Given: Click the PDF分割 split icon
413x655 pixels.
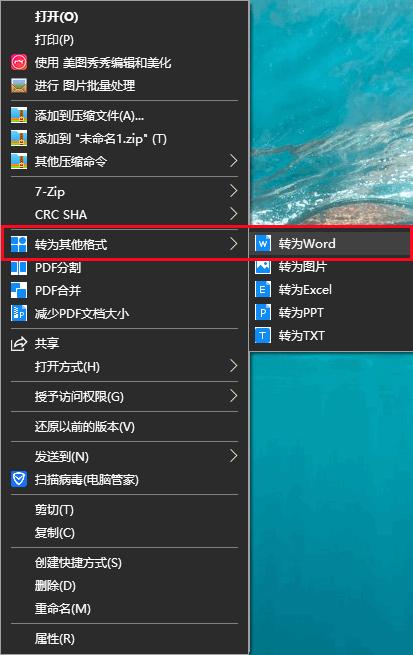Looking at the screenshot, I should point(19,267).
